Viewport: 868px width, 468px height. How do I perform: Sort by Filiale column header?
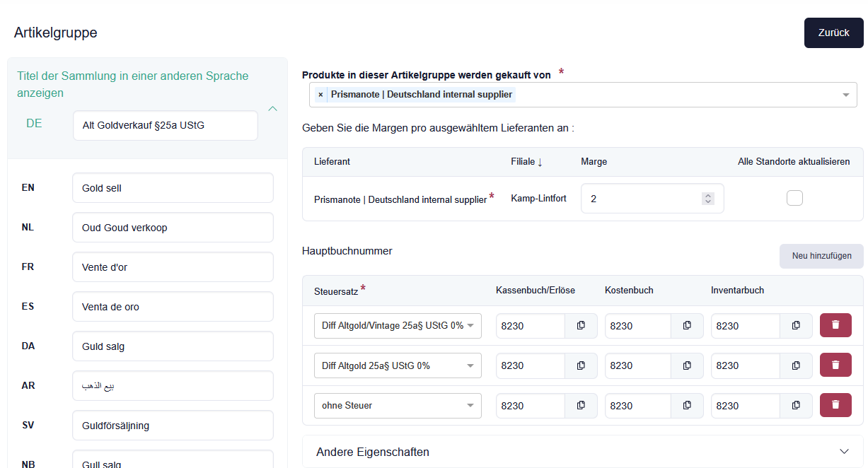coord(526,162)
